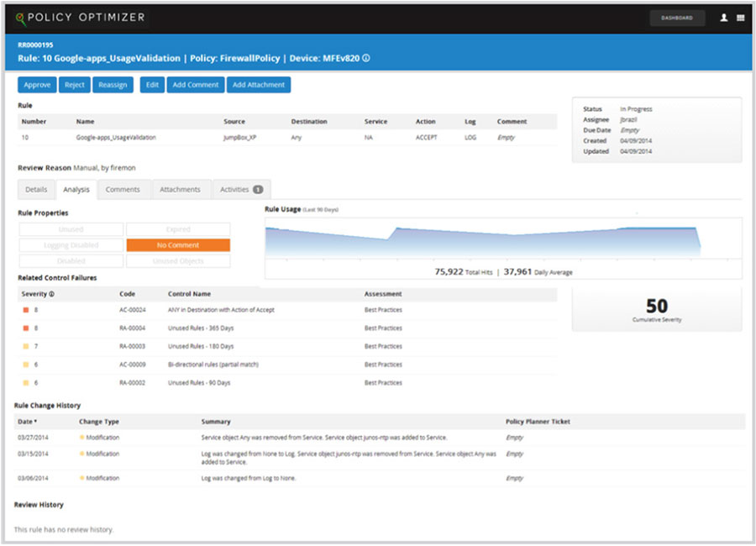Image resolution: width=756 pixels, height=546 pixels.
Task: Open the Comments tab
Action: point(123,190)
